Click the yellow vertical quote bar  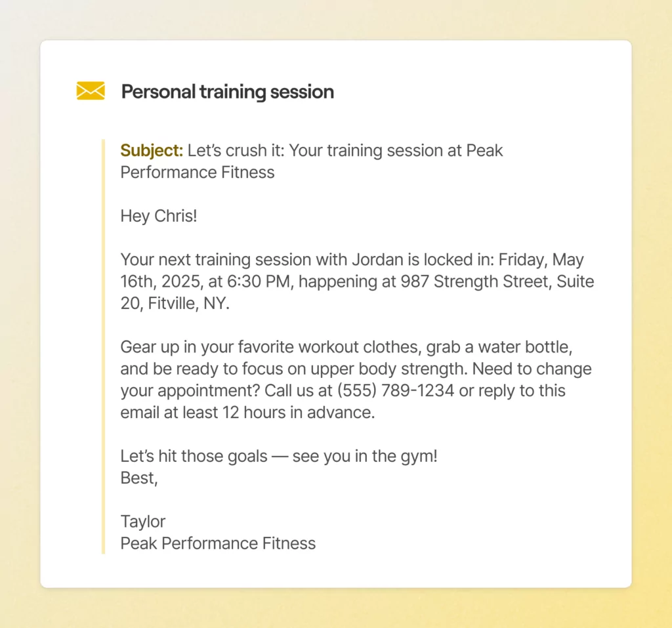tap(103, 346)
